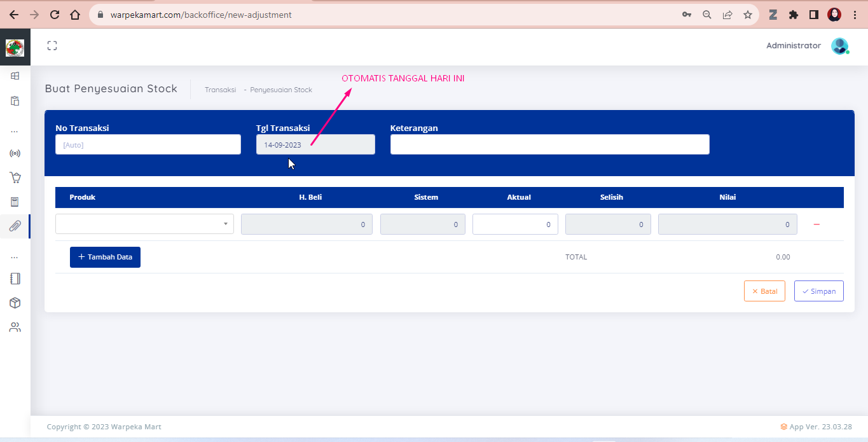Open the shopping cart icon in sidebar
This screenshot has width=868, height=442.
pos(15,177)
